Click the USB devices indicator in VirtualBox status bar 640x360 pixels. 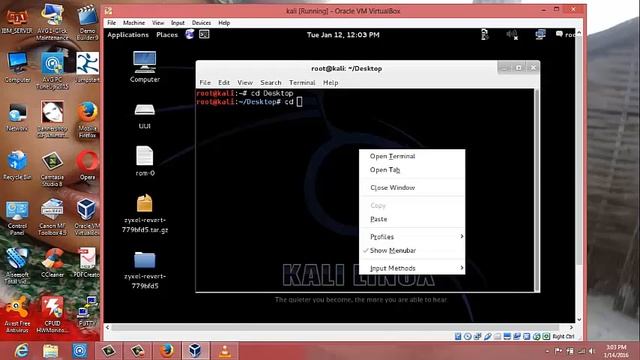pos(488,336)
